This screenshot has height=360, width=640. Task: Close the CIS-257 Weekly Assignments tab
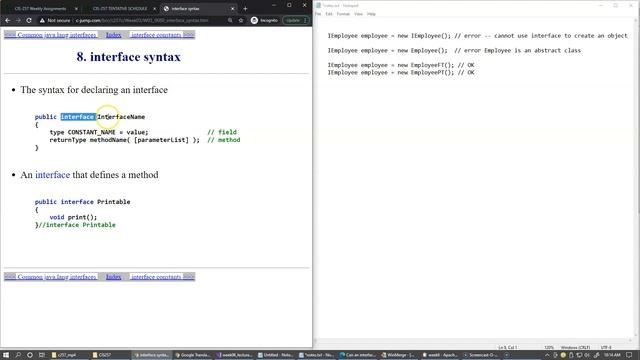(x=76, y=9)
